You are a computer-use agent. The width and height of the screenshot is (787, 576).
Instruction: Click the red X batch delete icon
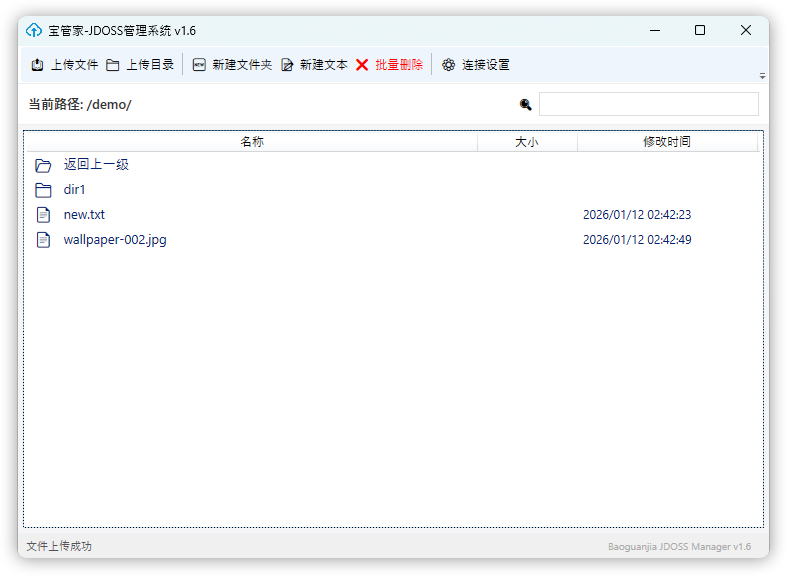[362, 65]
